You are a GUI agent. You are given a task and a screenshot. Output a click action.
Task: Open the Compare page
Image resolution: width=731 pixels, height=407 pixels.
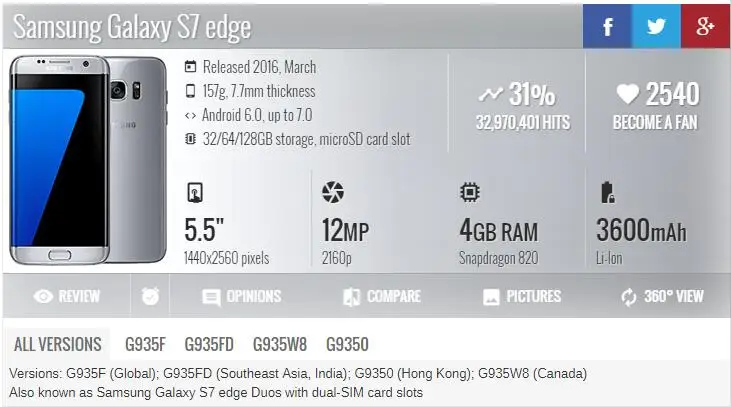click(x=382, y=297)
